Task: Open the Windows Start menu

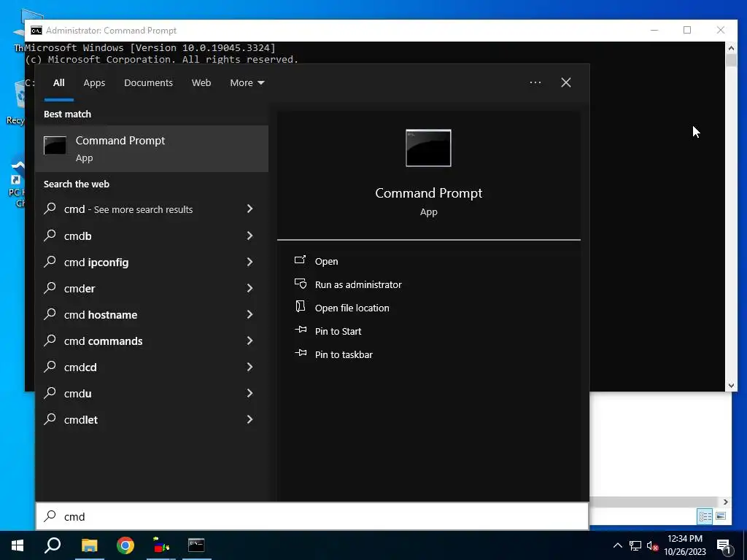Action: pos(18,545)
